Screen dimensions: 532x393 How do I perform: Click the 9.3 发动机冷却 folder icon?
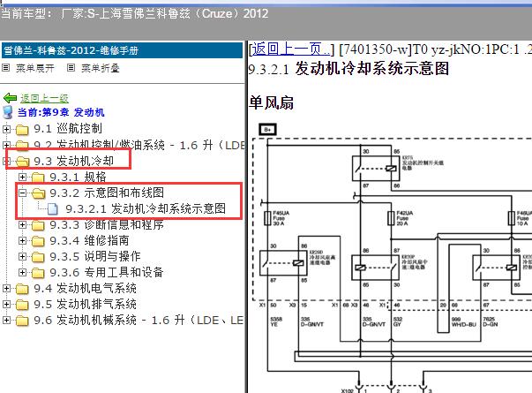pos(22,162)
